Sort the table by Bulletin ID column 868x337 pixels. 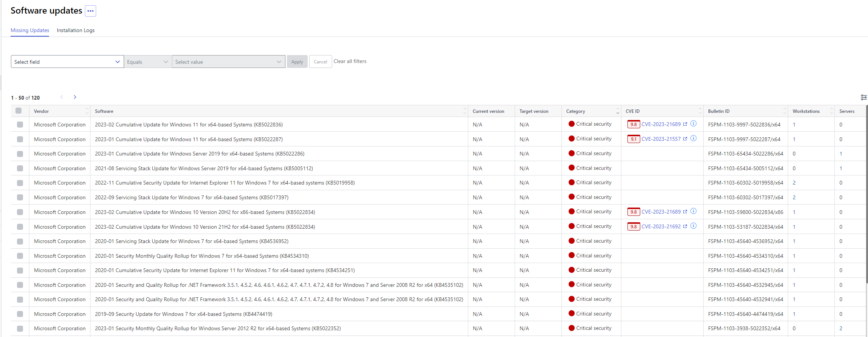pyautogui.click(x=784, y=111)
